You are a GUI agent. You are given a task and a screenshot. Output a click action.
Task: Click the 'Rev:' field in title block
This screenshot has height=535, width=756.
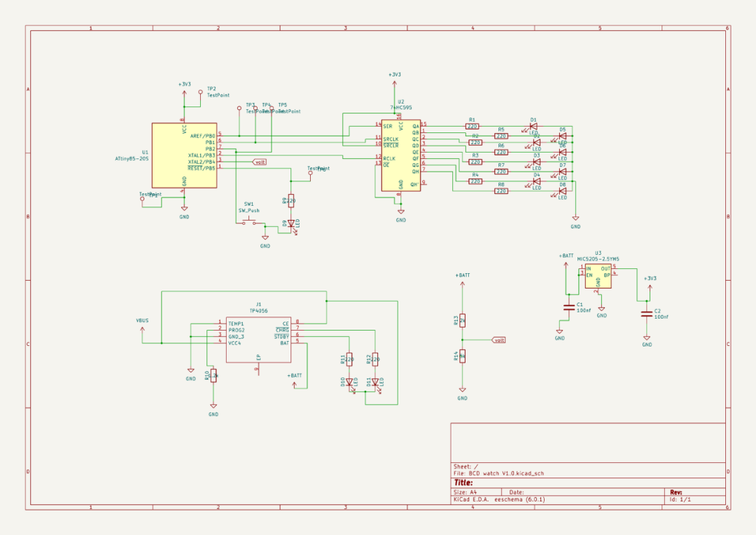click(675, 492)
